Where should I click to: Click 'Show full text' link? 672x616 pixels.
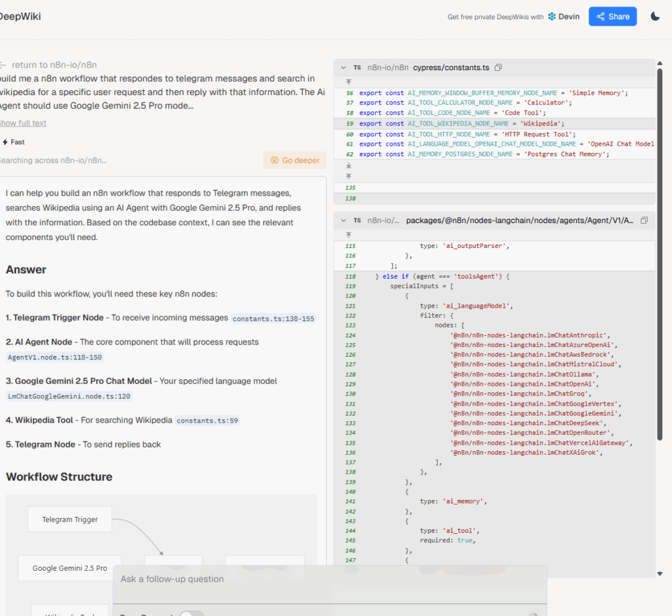(23, 123)
